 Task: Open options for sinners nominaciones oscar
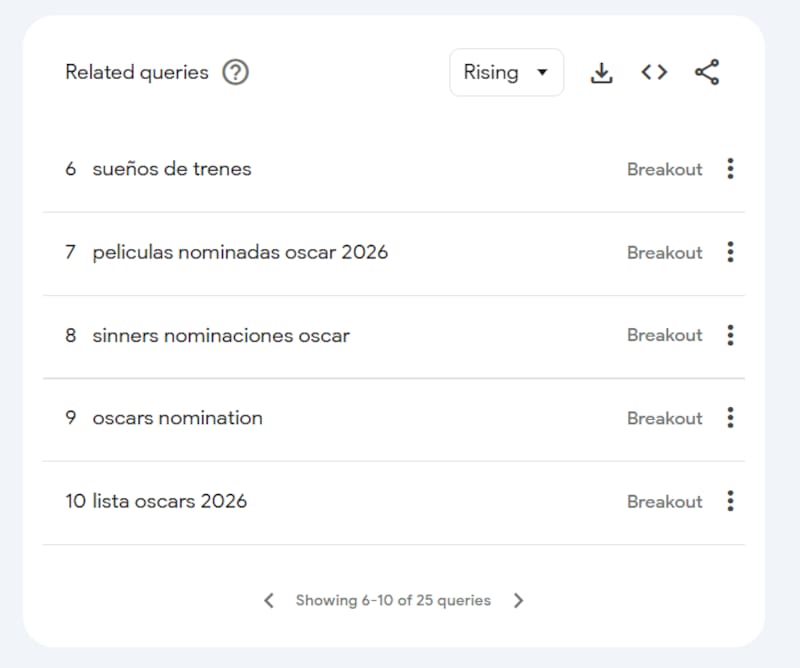pyautogui.click(x=730, y=335)
